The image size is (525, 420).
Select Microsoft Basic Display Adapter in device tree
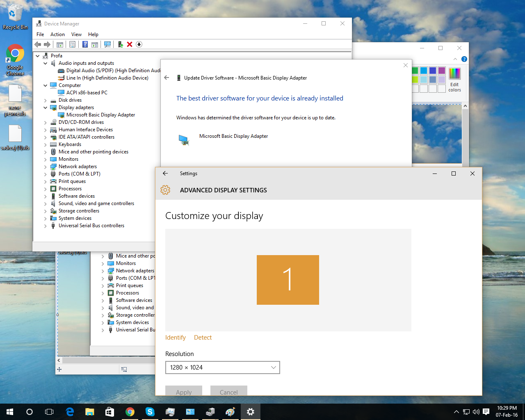100,115
